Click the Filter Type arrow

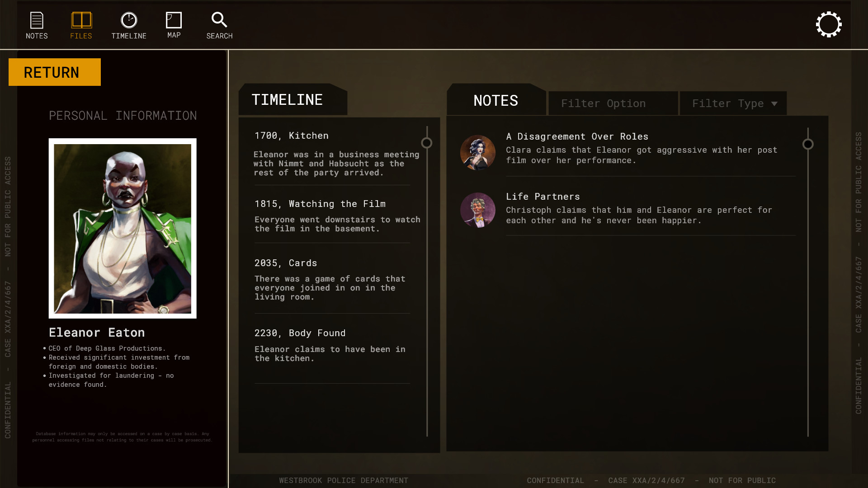tap(774, 104)
